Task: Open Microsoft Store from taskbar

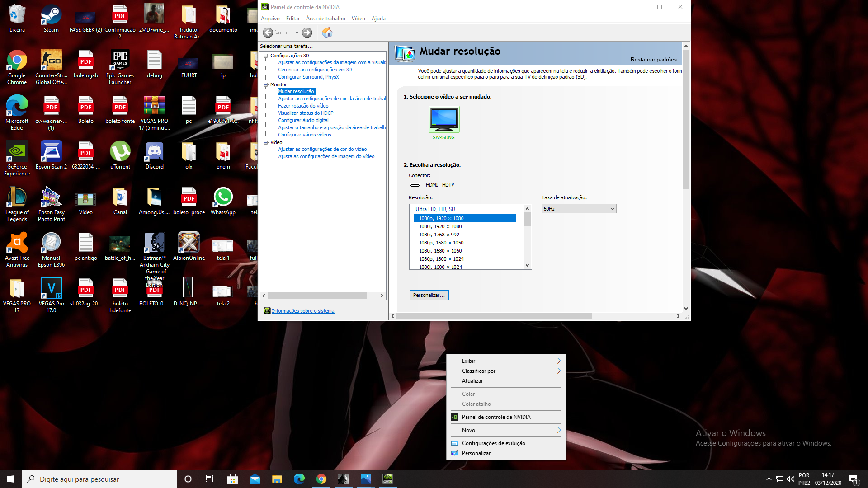Action: tap(232, 479)
